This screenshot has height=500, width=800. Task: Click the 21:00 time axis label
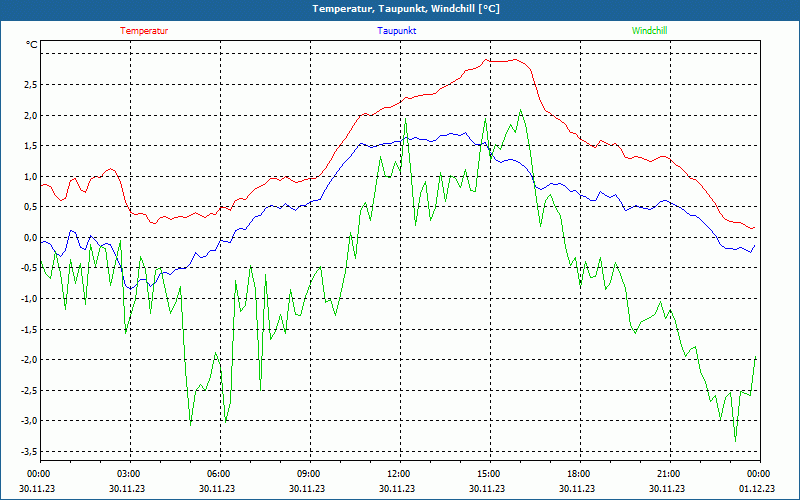668,474
